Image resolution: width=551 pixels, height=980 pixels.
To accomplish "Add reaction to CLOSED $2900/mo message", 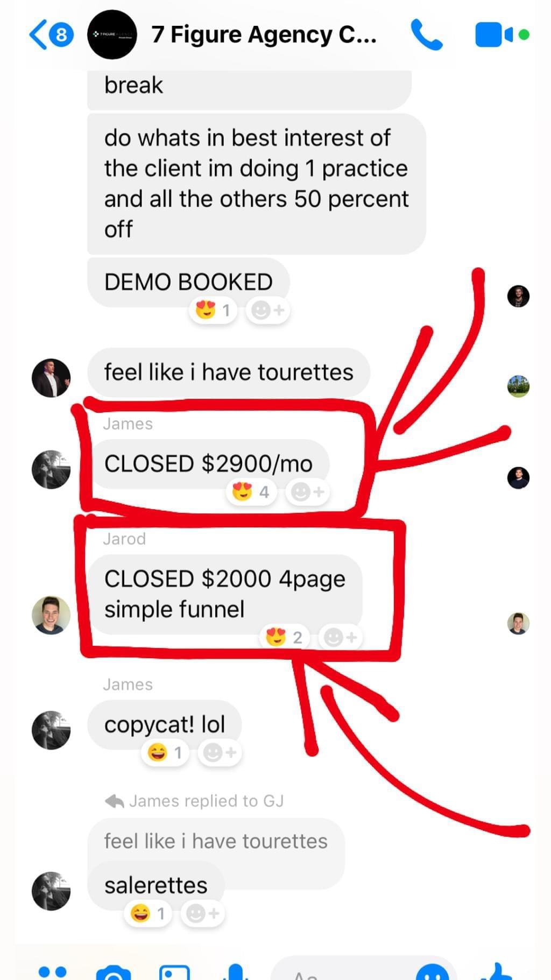I will [x=307, y=492].
